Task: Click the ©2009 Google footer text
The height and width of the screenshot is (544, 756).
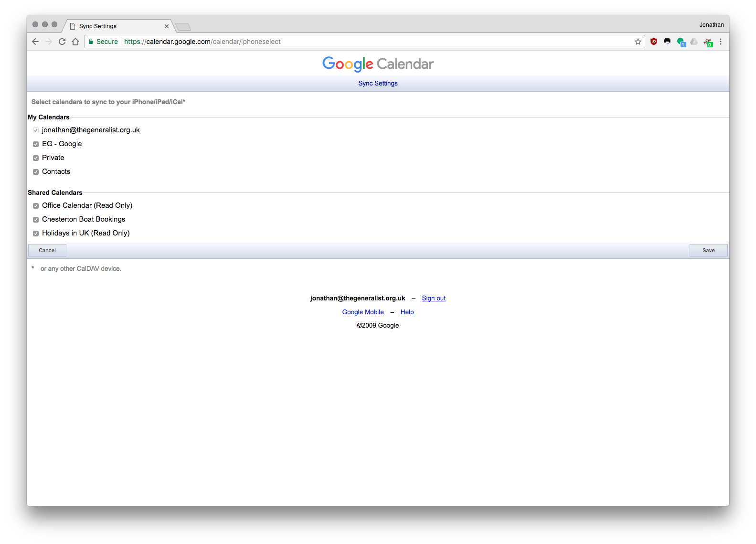Action: click(378, 325)
